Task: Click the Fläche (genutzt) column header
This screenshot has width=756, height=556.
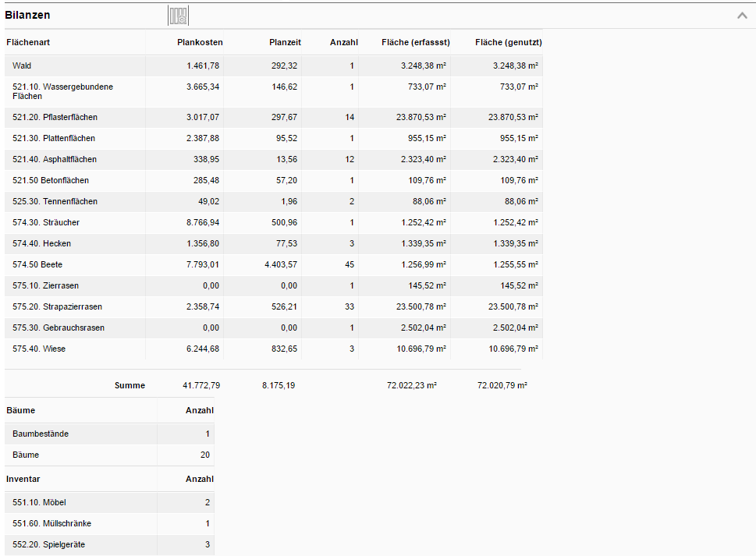Action: [508, 42]
